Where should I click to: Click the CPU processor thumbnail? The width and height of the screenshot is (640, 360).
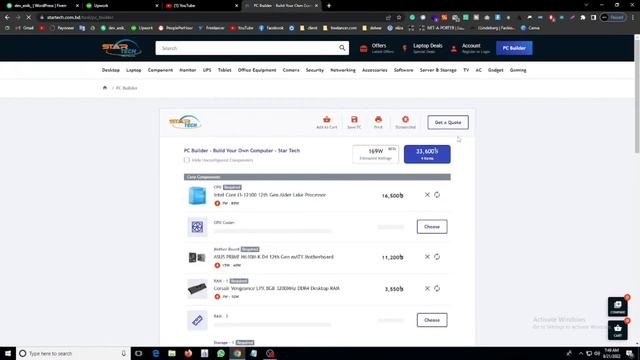point(197,196)
